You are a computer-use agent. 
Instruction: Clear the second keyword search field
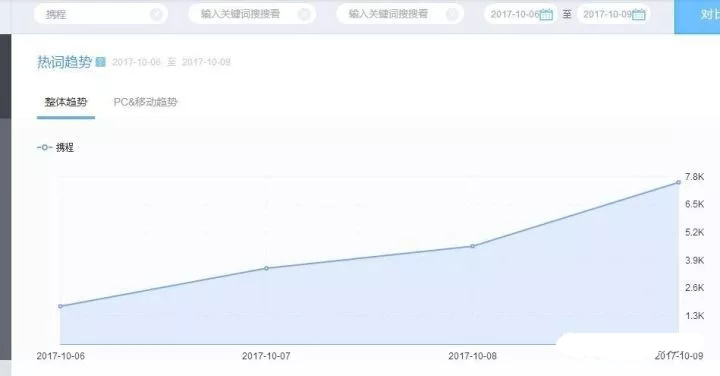click(304, 14)
